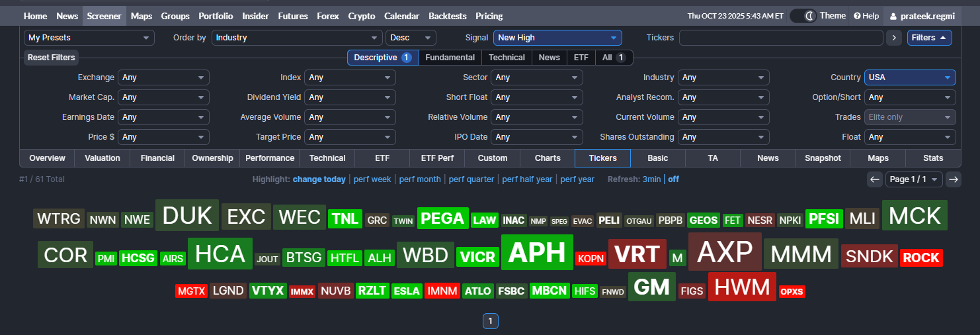The image size is (980, 335).
Task: Open the WTRG ticker tile
Action: (59, 218)
